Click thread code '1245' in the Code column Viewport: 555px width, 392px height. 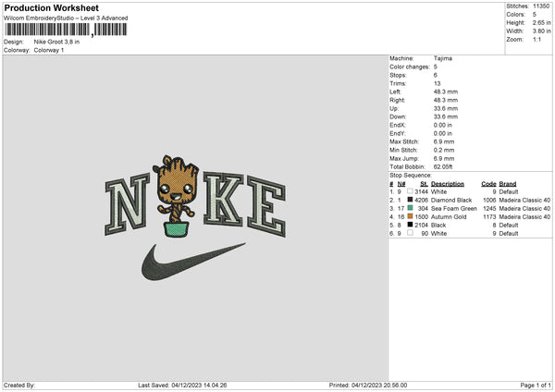coord(489,208)
